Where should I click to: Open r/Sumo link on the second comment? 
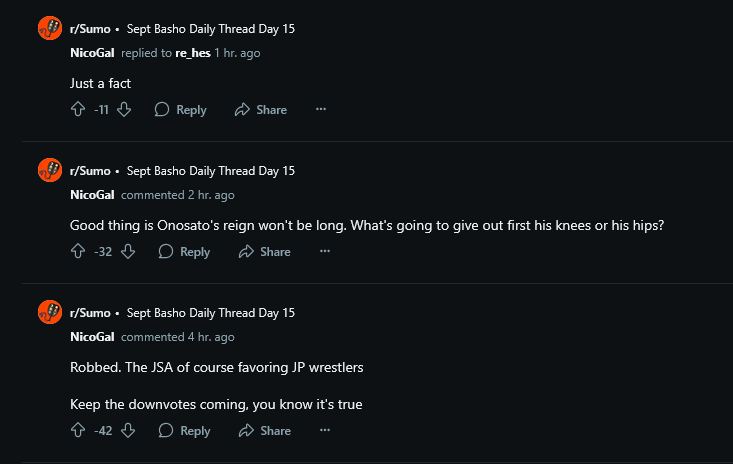pos(90,171)
